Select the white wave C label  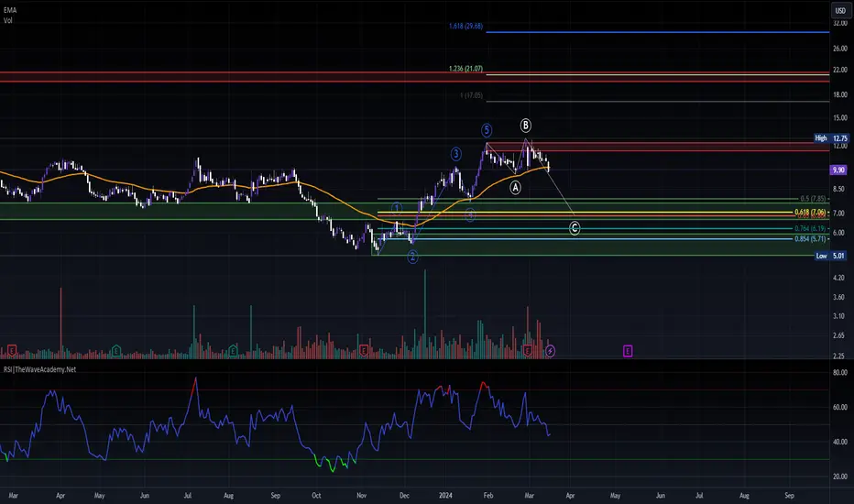[x=575, y=228]
